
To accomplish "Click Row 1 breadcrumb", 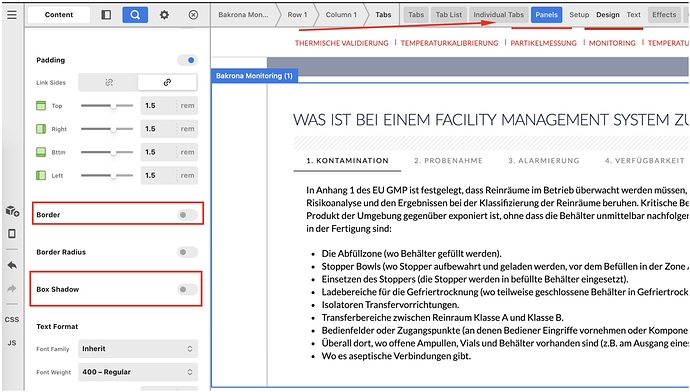I will (x=297, y=15).
